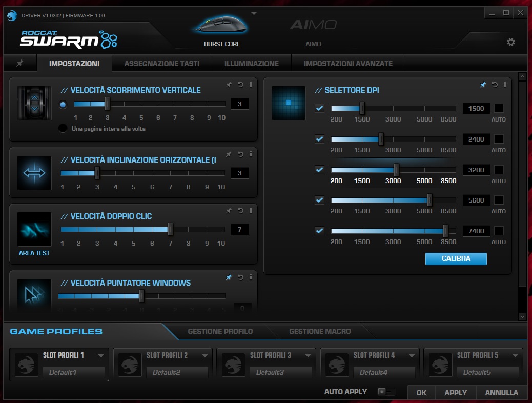Open the Slot Profili 5 dropdown
The width and height of the screenshot is (532, 403).
click(x=515, y=355)
